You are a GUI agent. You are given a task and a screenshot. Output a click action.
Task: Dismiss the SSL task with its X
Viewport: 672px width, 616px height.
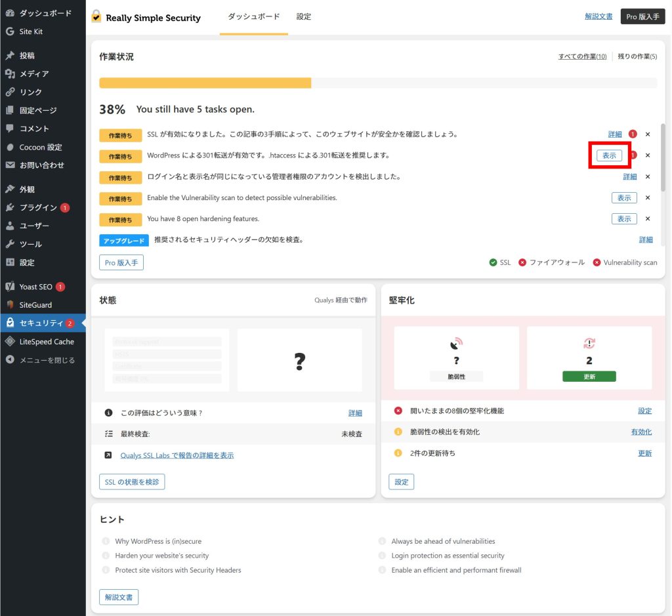click(648, 134)
